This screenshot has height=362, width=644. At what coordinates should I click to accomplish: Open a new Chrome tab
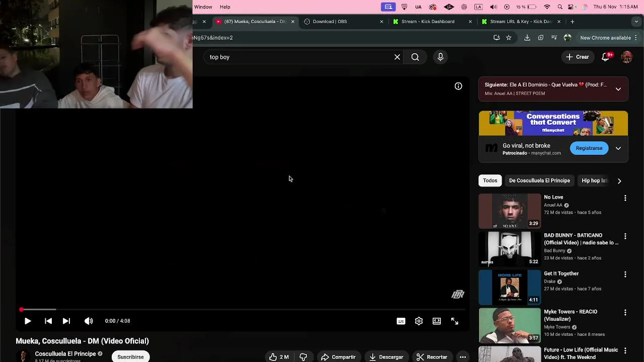point(573,22)
